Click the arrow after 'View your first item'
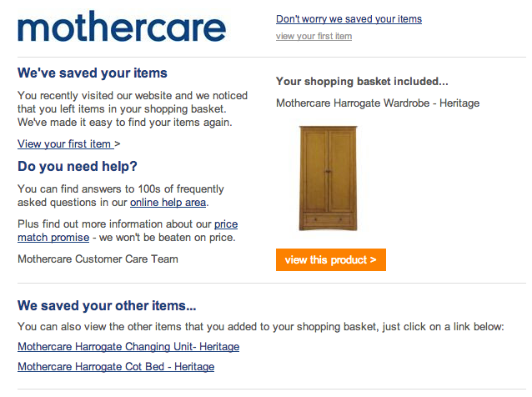 (x=118, y=143)
